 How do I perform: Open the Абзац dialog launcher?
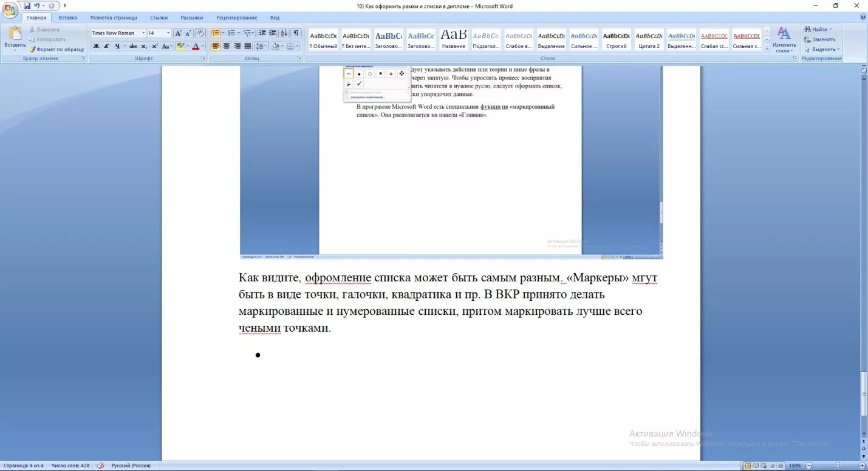click(x=299, y=58)
